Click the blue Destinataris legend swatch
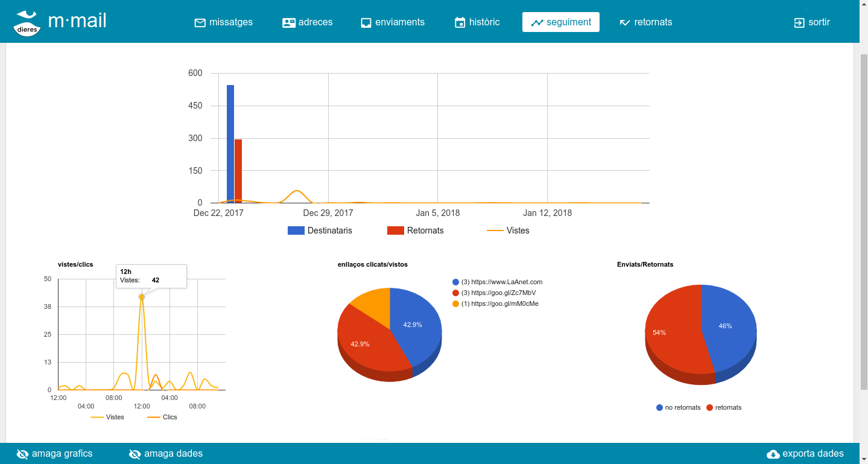 tap(296, 230)
